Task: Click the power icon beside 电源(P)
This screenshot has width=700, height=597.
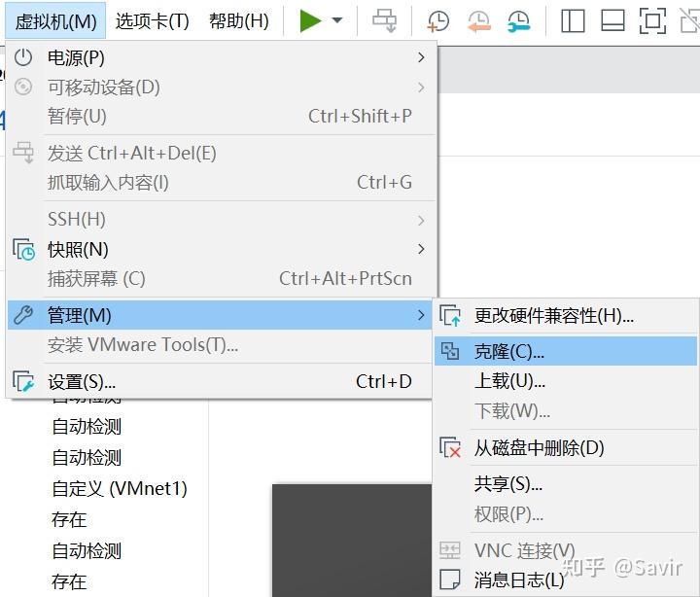Action: tap(23, 57)
